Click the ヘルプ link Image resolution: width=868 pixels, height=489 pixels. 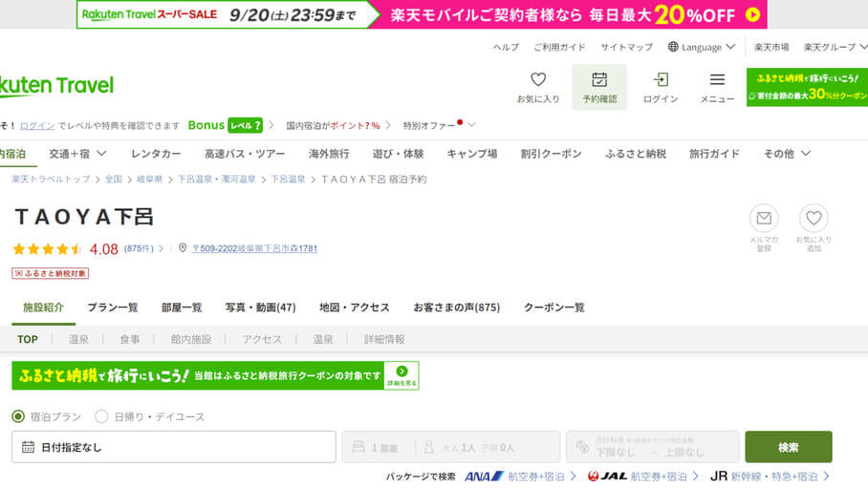point(506,47)
